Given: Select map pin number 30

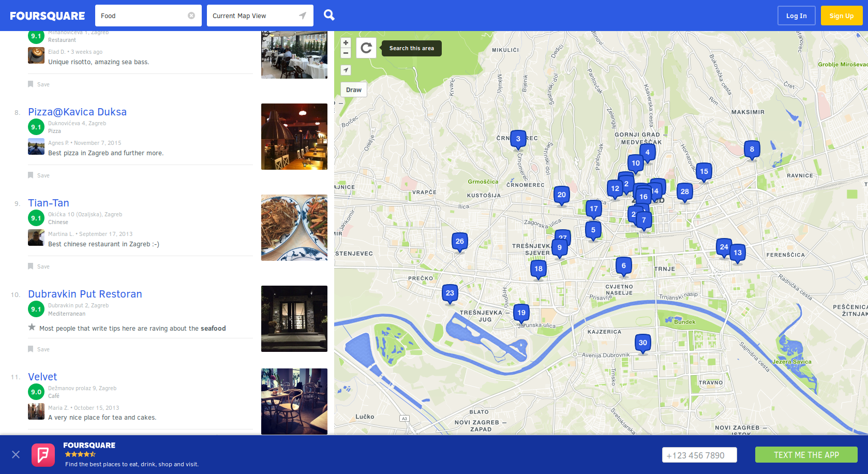Looking at the screenshot, I should pos(643,343).
